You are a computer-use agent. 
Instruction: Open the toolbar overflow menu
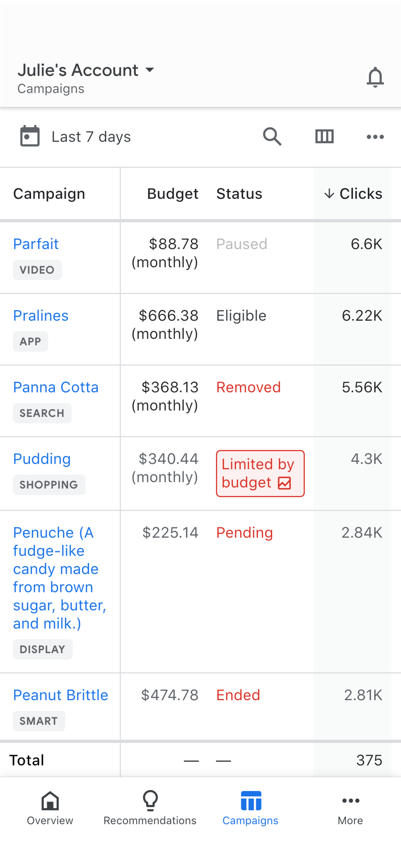point(375,137)
